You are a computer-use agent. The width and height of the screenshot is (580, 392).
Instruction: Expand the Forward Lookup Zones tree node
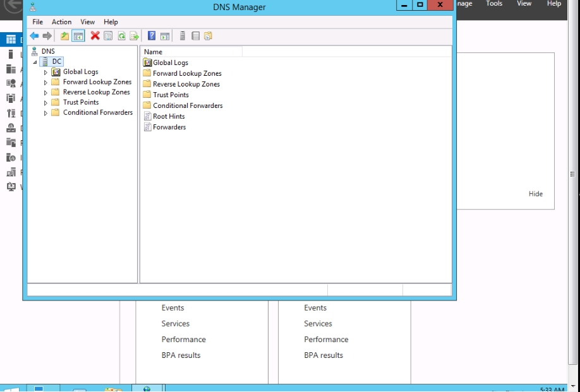click(45, 83)
